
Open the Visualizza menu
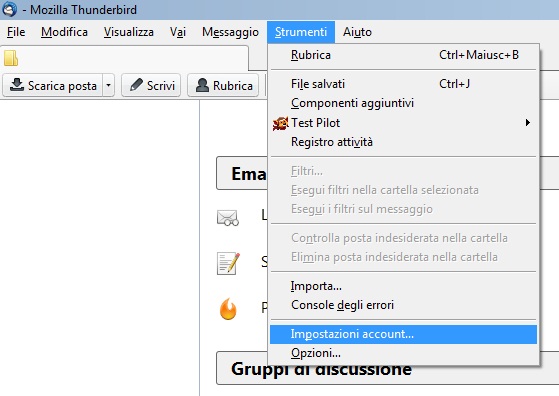click(x=129, y=32)
